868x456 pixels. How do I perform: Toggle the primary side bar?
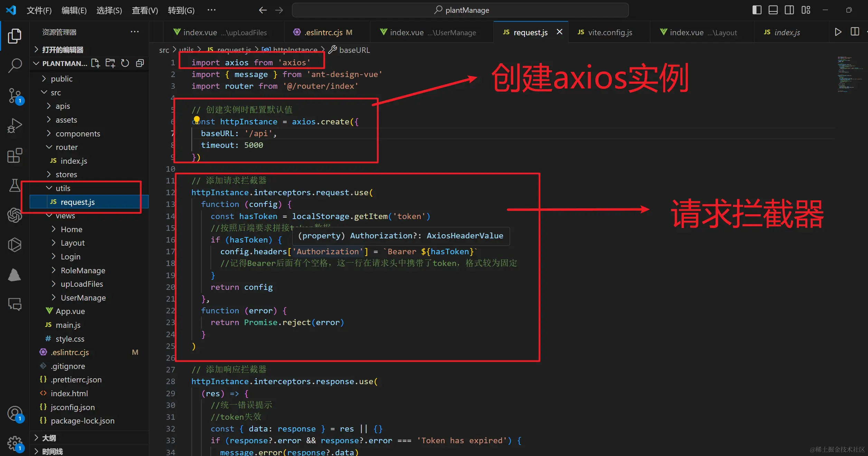757,10
